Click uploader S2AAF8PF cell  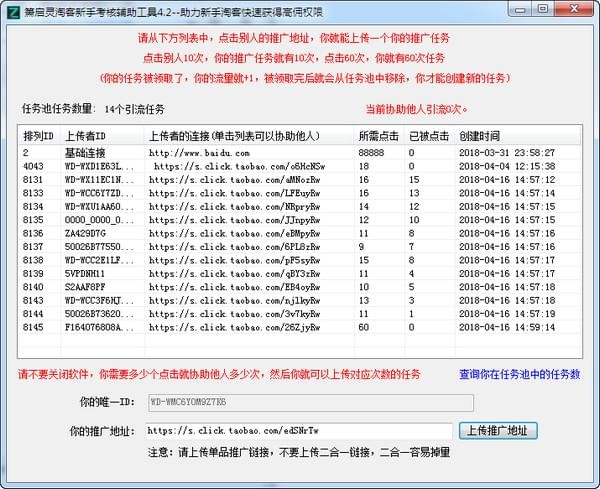pyautogui.click(x=85, y=287)
